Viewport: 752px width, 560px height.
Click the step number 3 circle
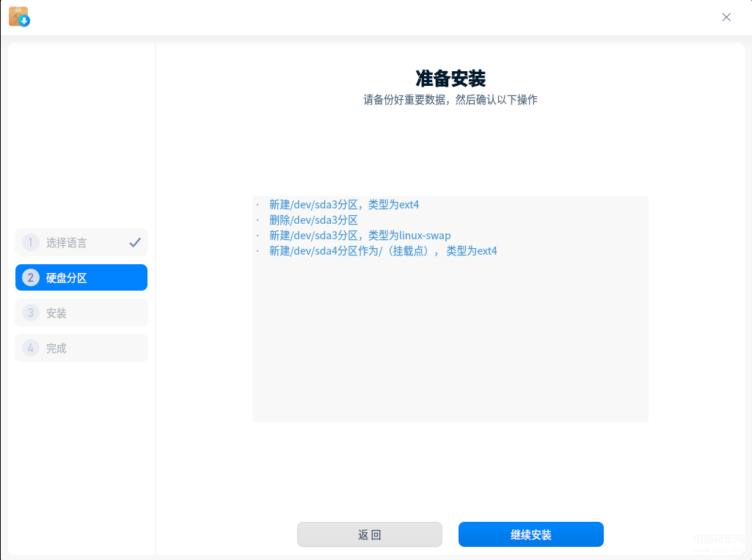click(31, 313)
